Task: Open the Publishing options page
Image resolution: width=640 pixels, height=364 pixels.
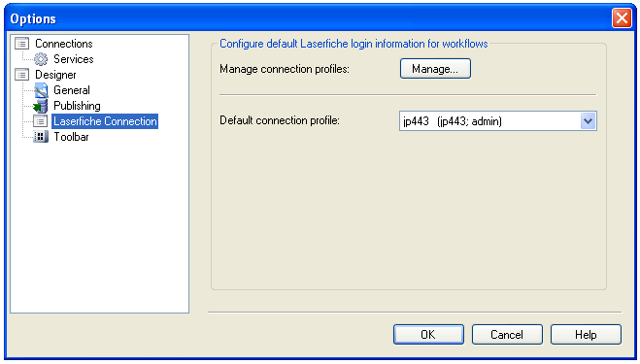Action: click(x=77, y=106)
